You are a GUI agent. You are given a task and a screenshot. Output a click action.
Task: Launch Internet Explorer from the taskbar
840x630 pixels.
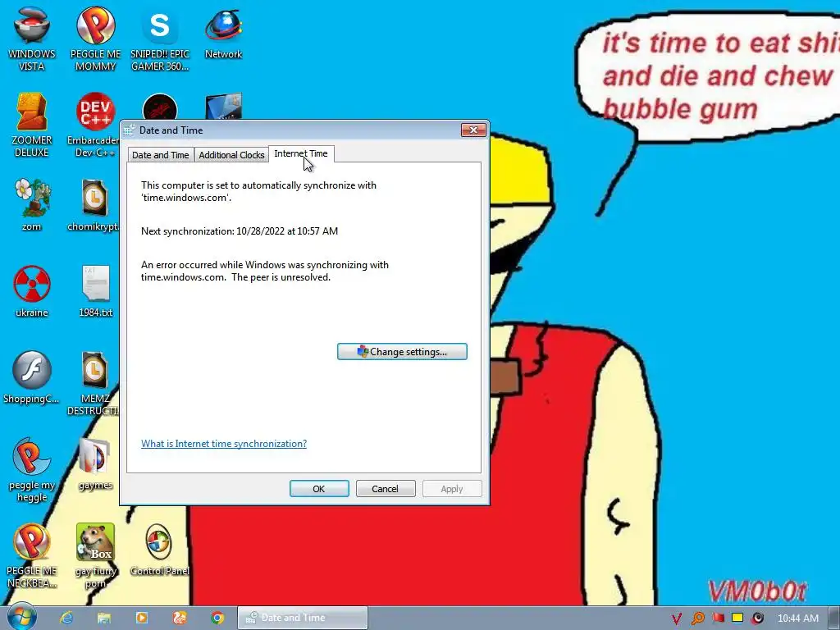point(66,618)
